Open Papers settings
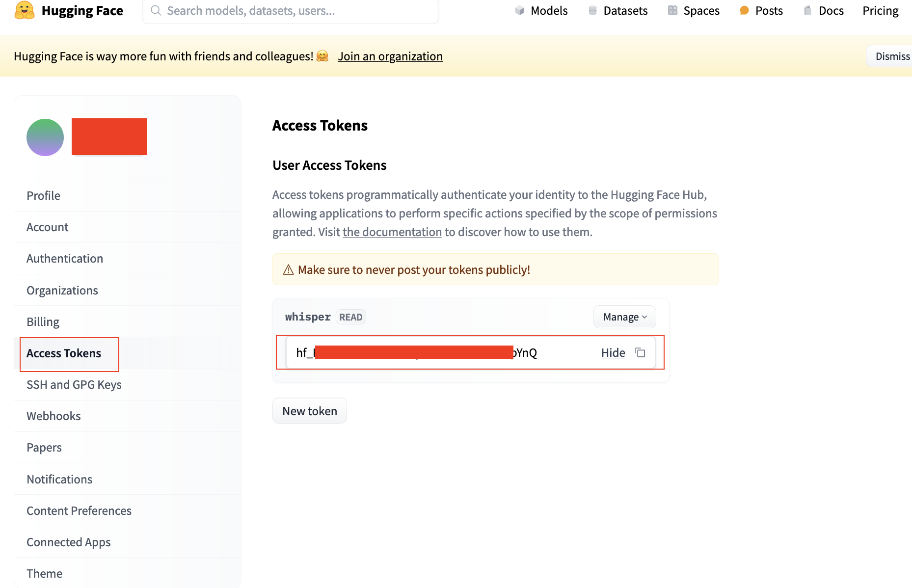Image resolution: width=912 pixels, height=588 pixels. (128, 447)
